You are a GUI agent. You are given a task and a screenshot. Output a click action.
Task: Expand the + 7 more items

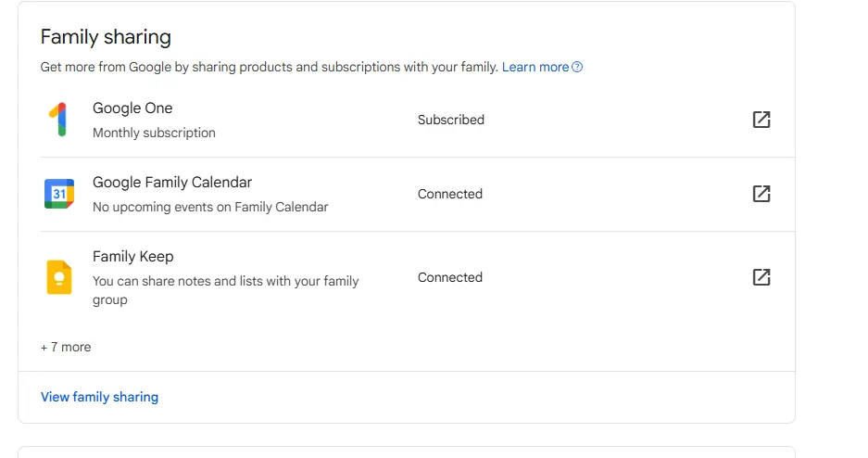[x=66, y=348]
